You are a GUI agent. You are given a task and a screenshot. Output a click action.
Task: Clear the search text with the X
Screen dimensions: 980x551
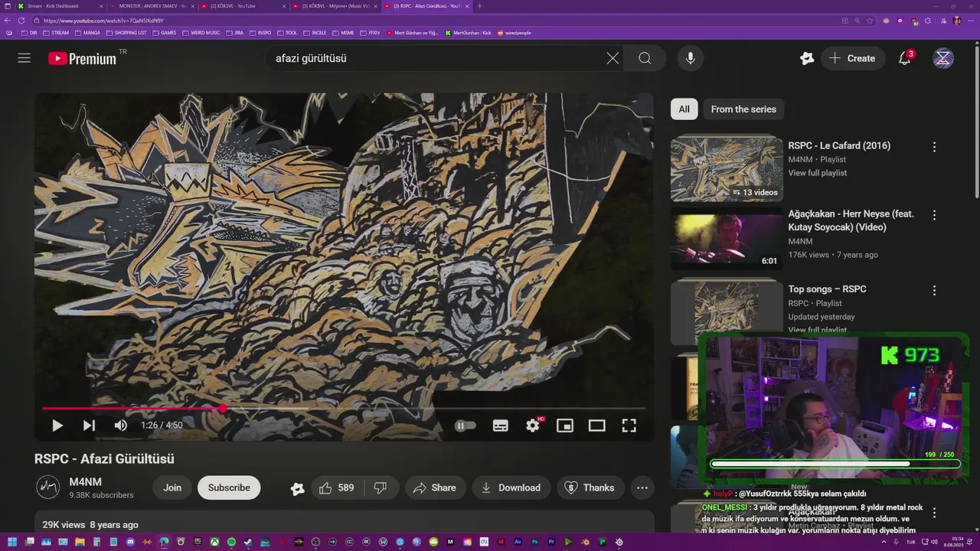tap(612, 58)
